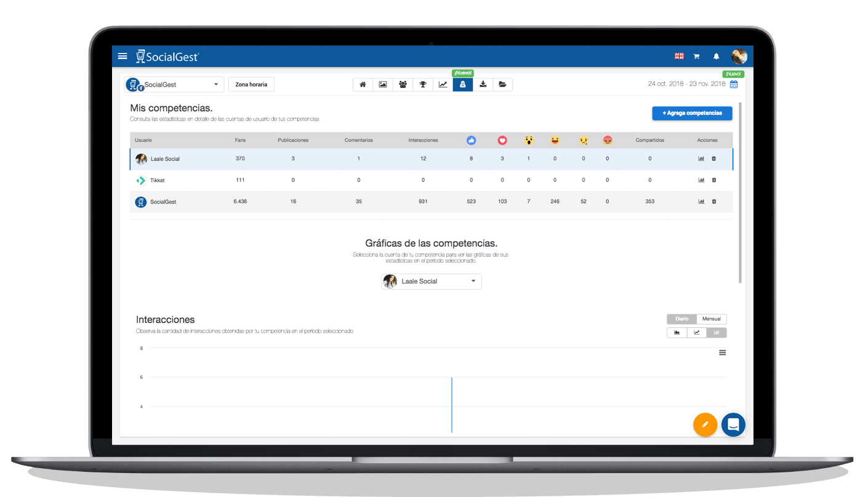Switch chart to Diario view
Image resolution: width=868 pixels, height=497 pixels.
(682, 319)
